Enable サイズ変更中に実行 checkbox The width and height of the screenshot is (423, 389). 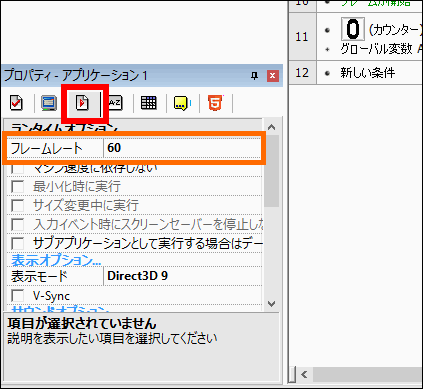[17, 205]
